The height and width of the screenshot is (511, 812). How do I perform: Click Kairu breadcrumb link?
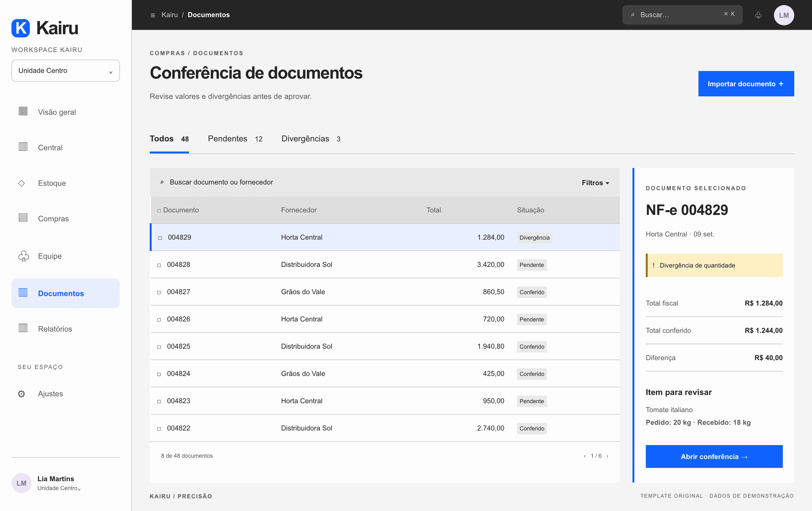click(170, 15)
